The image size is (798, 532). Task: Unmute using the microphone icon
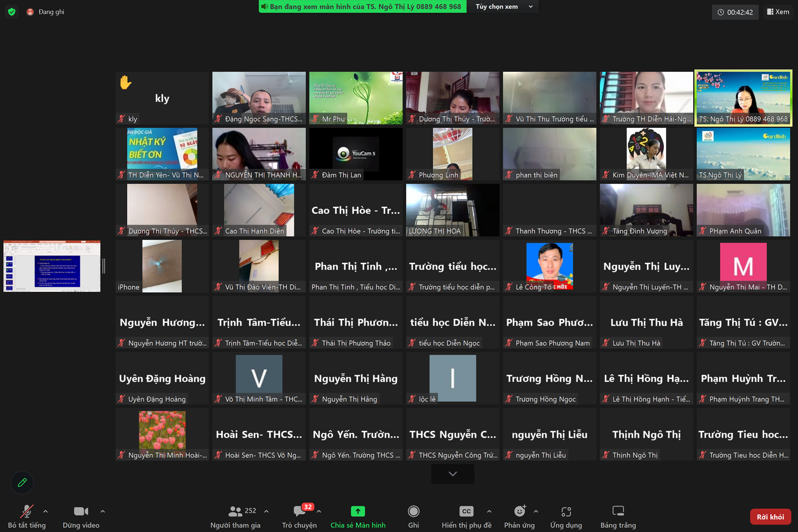pos(26,511)
